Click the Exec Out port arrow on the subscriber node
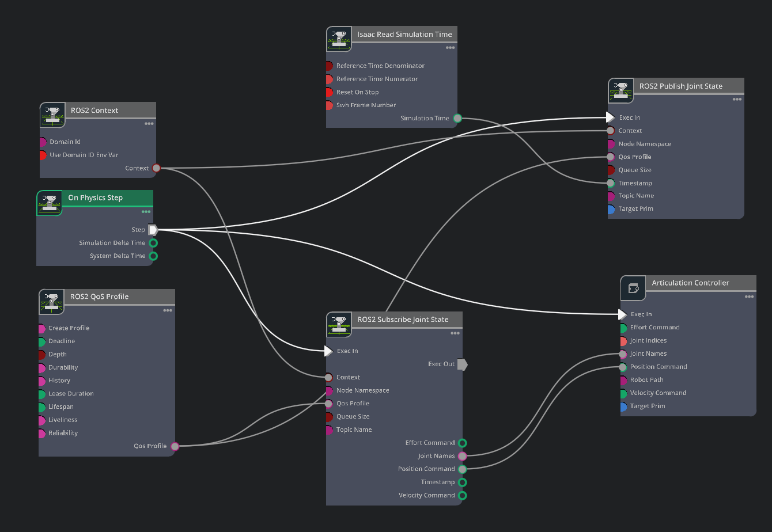 point(462,364)
